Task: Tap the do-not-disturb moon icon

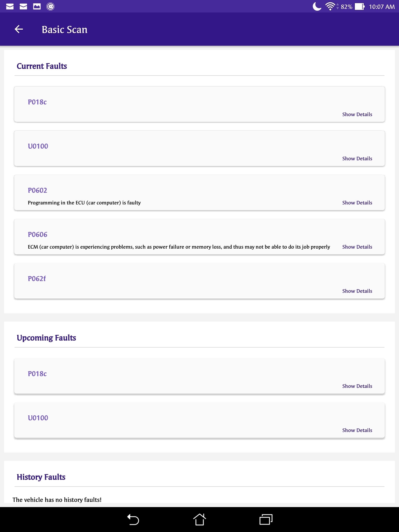Action: [x=317, y=6]
